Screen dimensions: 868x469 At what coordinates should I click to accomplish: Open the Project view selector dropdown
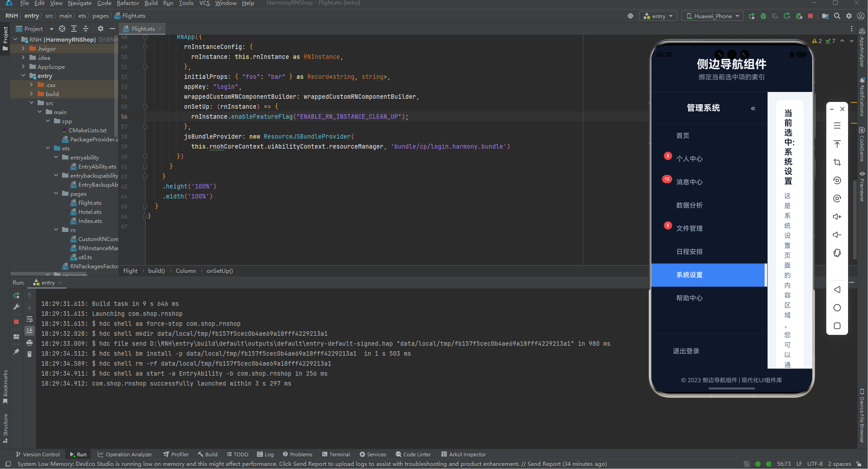coord(34,29)
